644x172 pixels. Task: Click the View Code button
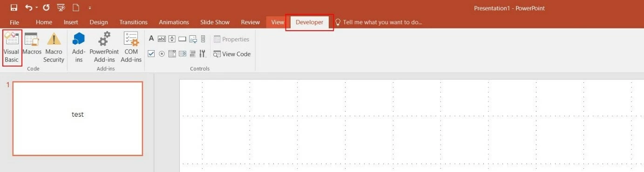click(232, 54)
